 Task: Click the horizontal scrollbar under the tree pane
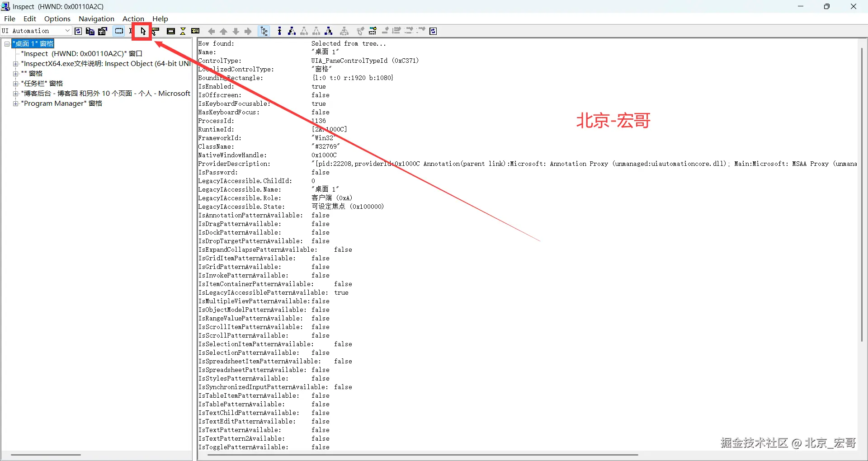[46, 455]
